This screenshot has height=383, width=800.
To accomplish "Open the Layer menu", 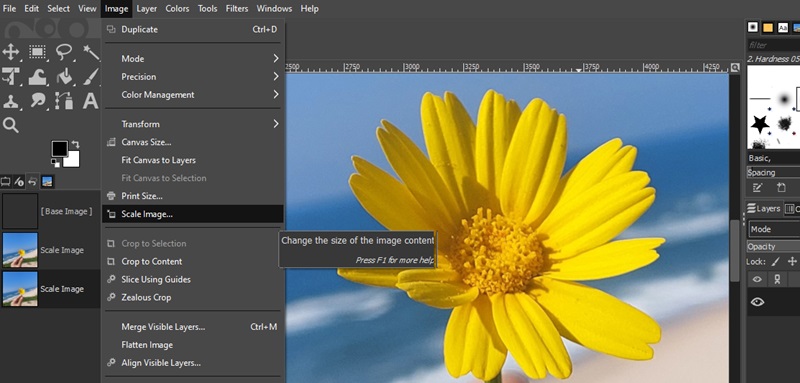I will pyautogui.click(x=147, y=9).
